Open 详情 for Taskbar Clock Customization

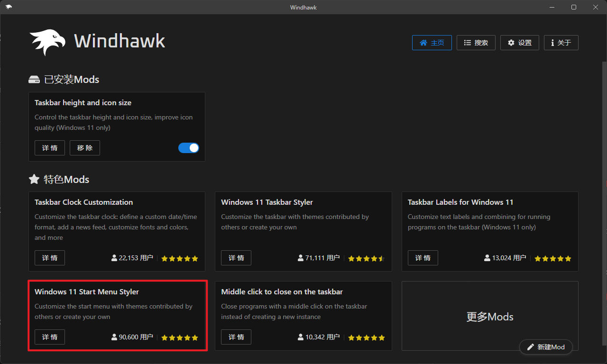click(x=50, y=258)
